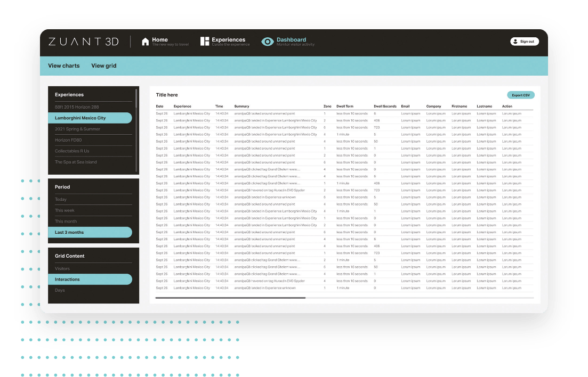This screenshot has height=377, width=588.
Task: Click the Dashboard eye icon
Action: coord(268,42)
